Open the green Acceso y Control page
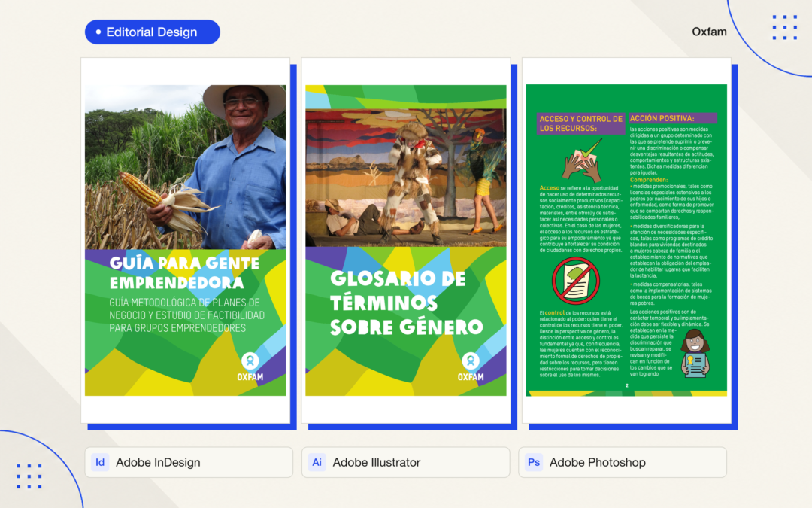This screenshot has width=812, height=508. pyautogui.click(x=626, y=241)
